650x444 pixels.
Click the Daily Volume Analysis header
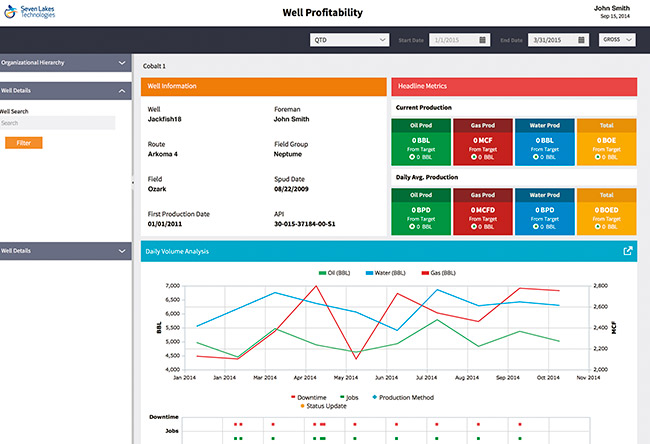[x=389, y=251]
